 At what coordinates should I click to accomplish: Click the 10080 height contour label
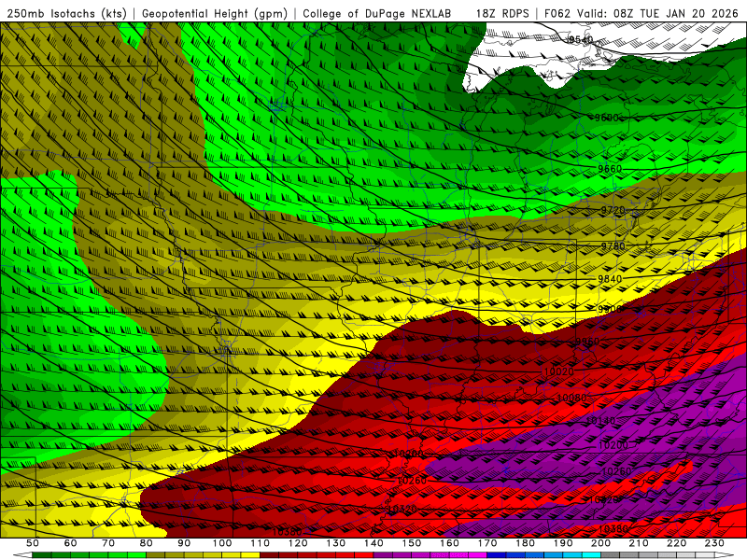[571, 398]
